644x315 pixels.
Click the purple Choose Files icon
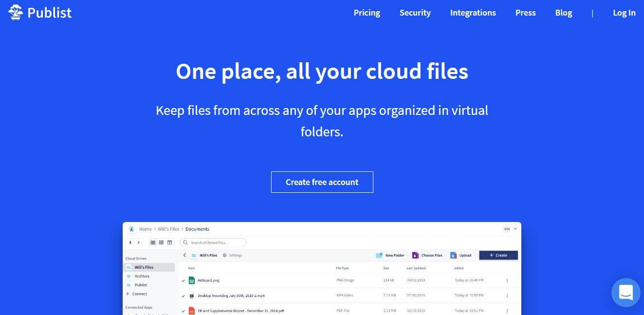point(415,255)
